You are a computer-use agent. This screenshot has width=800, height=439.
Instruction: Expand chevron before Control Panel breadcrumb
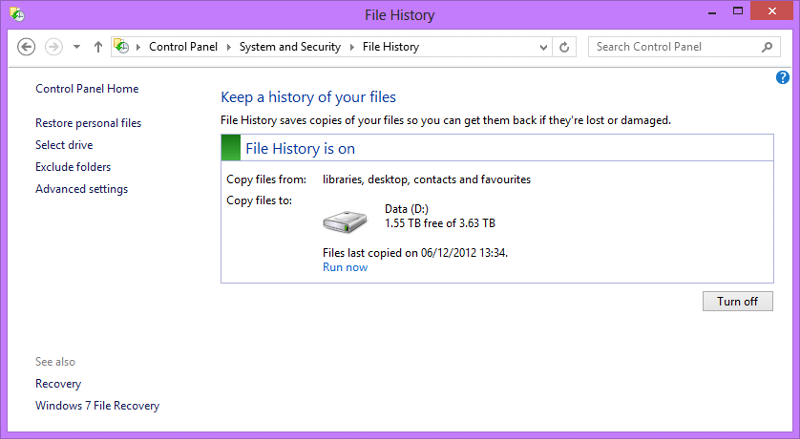coord(138,47)
